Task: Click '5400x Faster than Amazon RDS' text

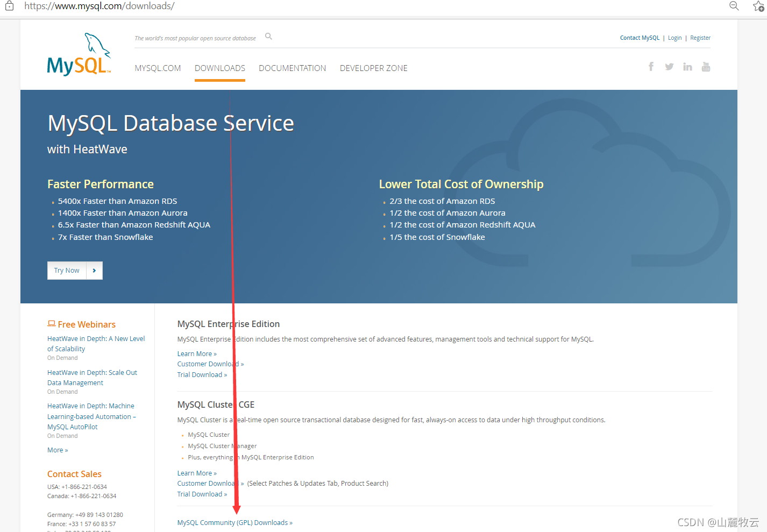Action: click(118, 201)
